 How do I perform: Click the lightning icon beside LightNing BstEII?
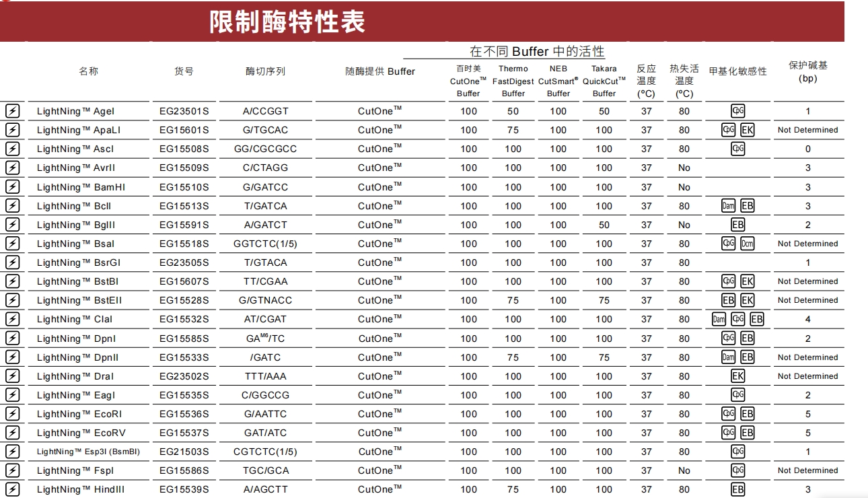pos(12,300)
